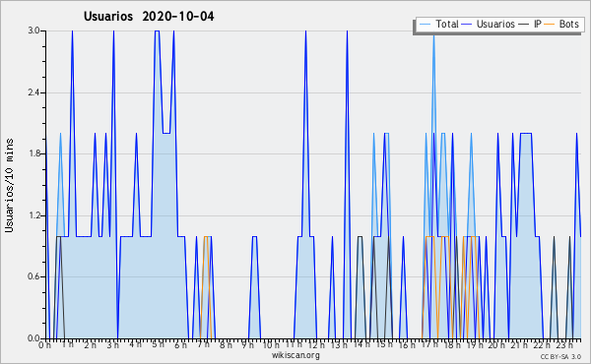Select the 'Total' legend entry
This screenshot has width=591, height=364.
pyautogui.click(x=447, y=24)
